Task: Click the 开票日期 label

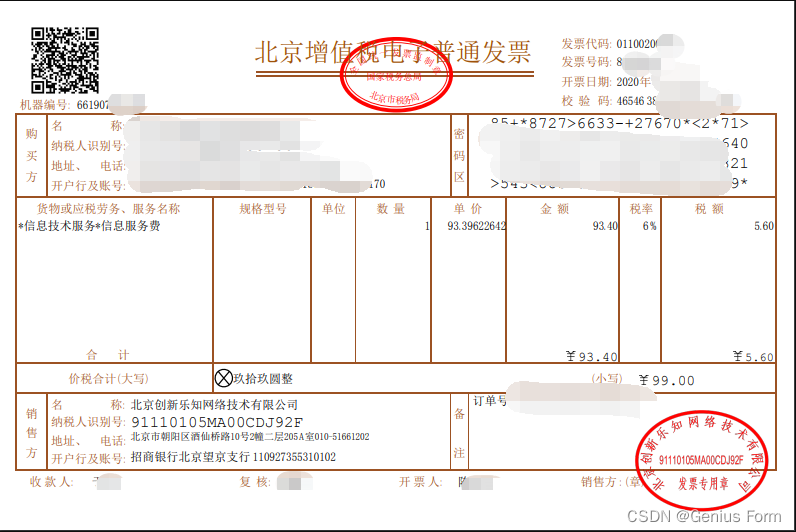Action: [586, 82]
